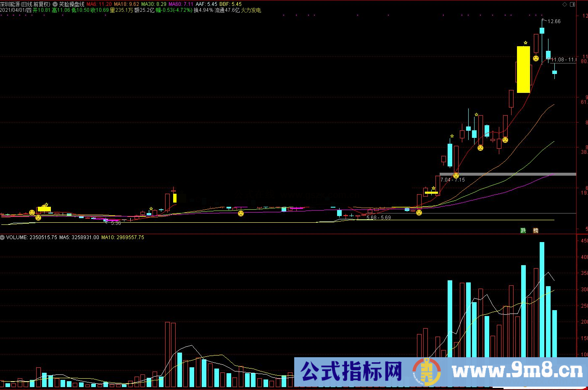Open the VOLUME panel chevron to switch indicator
Viewport: 588px width, 390px height.
pos(3,237)
